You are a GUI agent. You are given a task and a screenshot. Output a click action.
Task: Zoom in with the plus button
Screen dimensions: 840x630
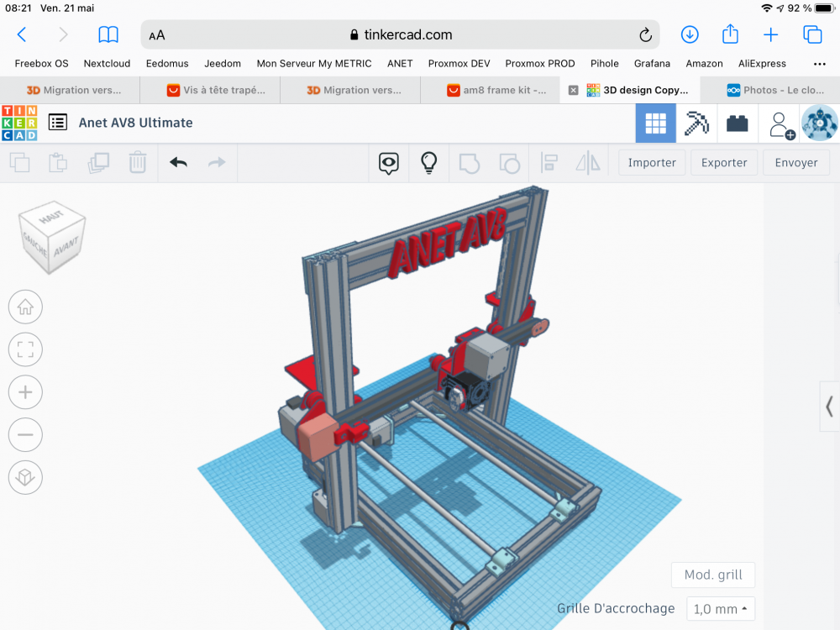(25, 392)
